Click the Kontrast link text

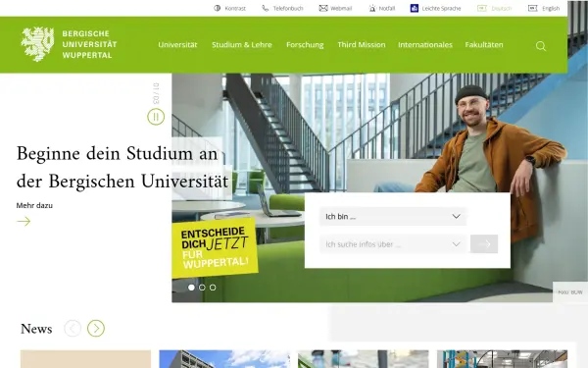point(235,8)
